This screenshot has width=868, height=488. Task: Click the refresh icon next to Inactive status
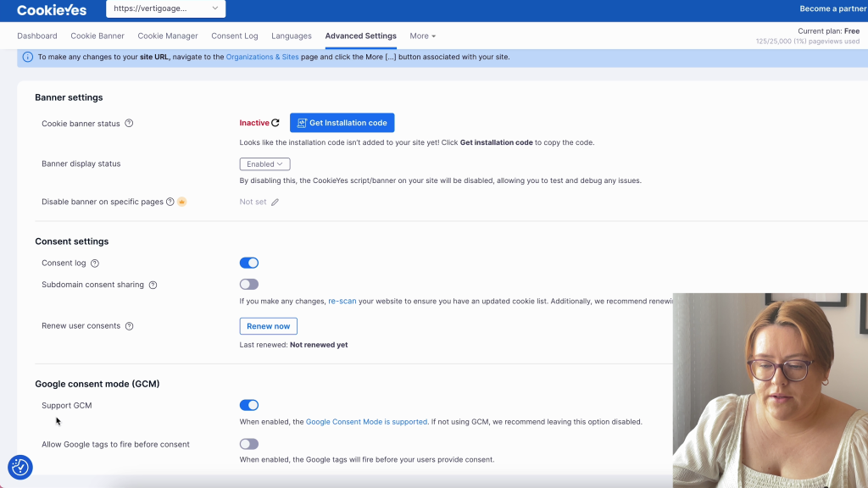point(275,123)
